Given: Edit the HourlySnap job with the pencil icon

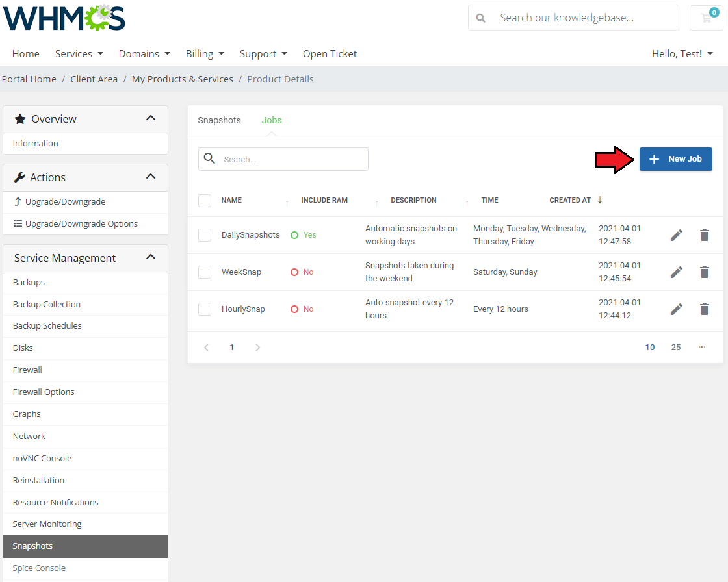Looking at the screenshot, I should point(677,309).
